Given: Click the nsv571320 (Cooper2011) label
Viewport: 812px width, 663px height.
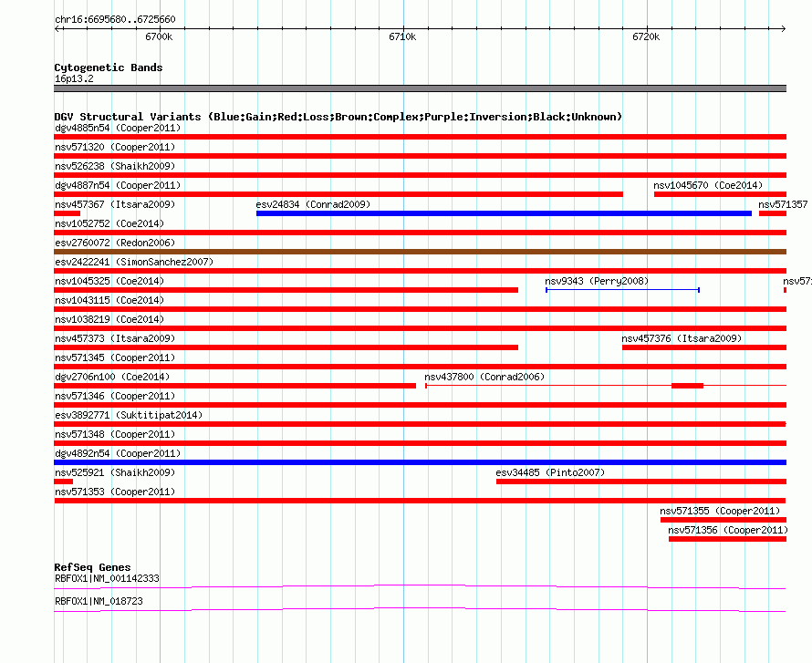Looking at the screenshot, I should tap(115, 147).
